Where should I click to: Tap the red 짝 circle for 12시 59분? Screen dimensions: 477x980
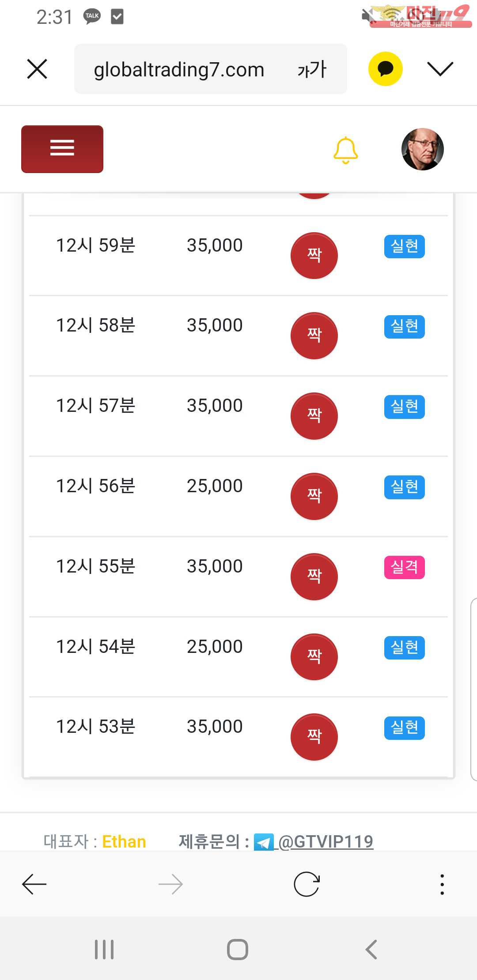[314, 256]
